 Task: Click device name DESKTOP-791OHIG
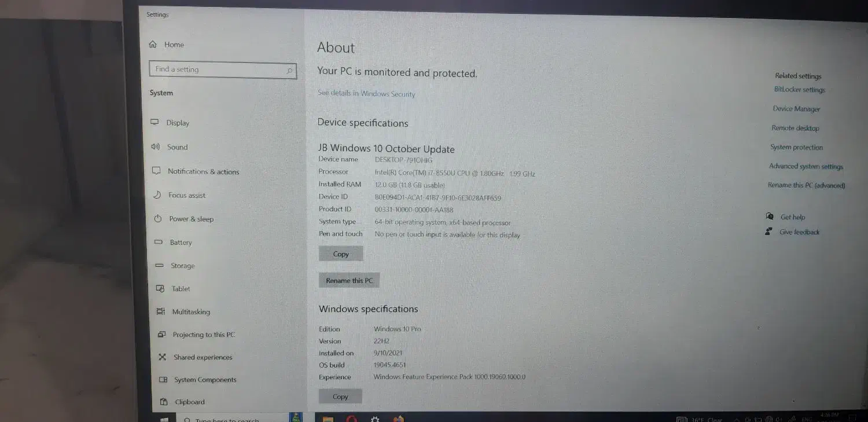click(403, 160)
